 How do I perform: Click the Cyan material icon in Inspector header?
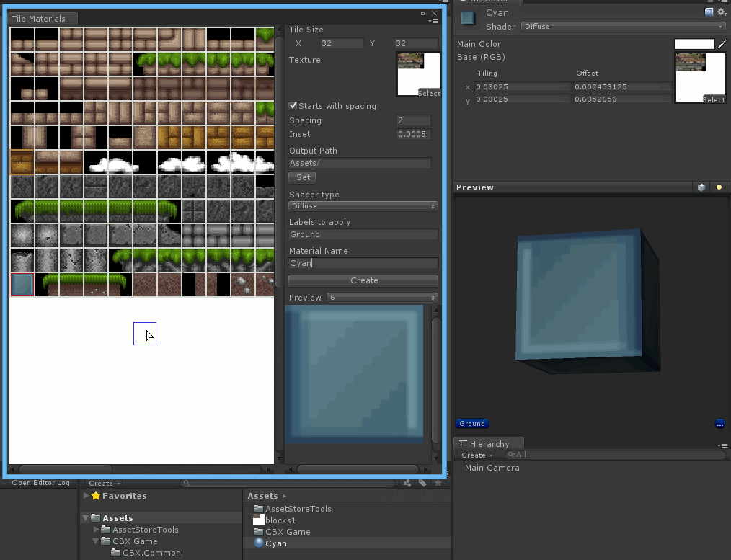click(468, 18)
